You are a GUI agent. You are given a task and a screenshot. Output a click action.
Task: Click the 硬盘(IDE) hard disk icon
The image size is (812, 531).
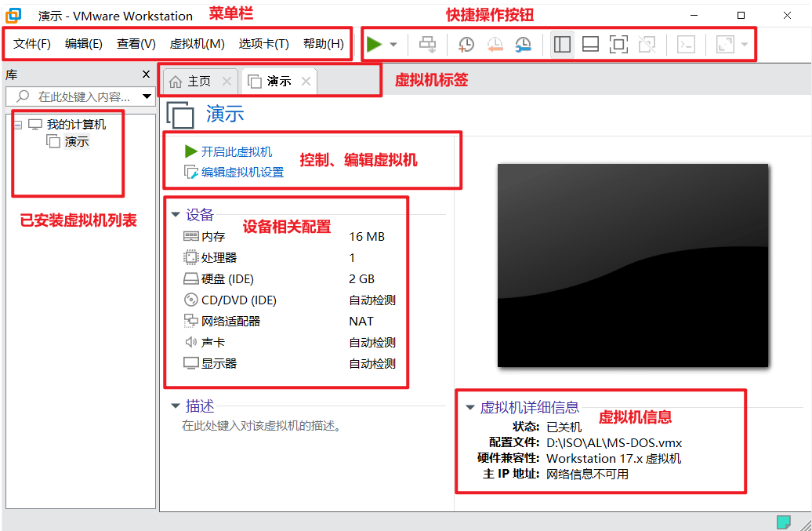click(188, 278)
